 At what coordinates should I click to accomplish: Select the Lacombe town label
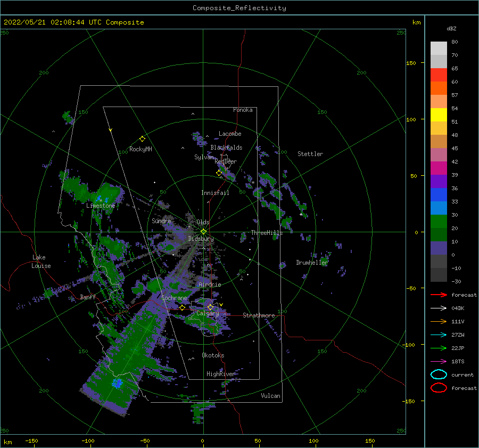pyautogui.click(x=230, y=134)
